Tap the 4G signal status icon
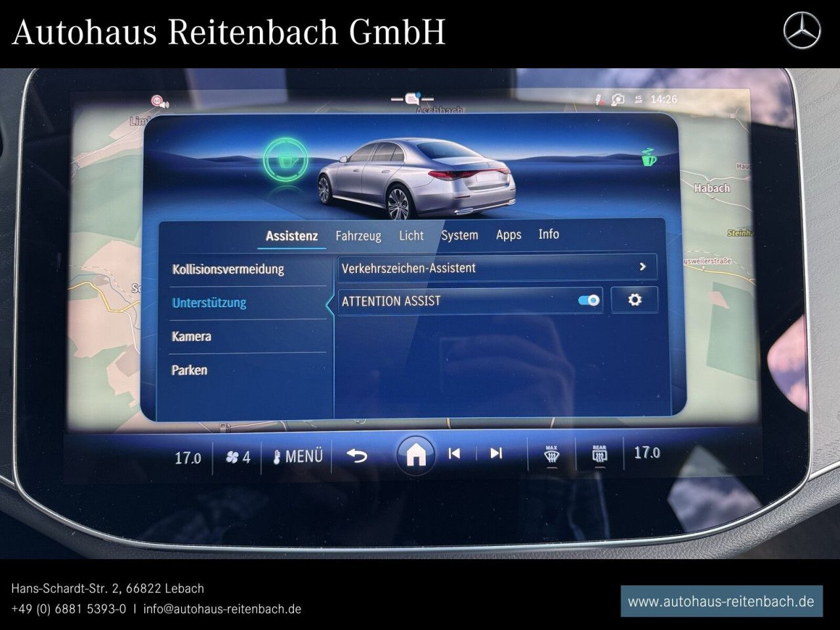 637,100
